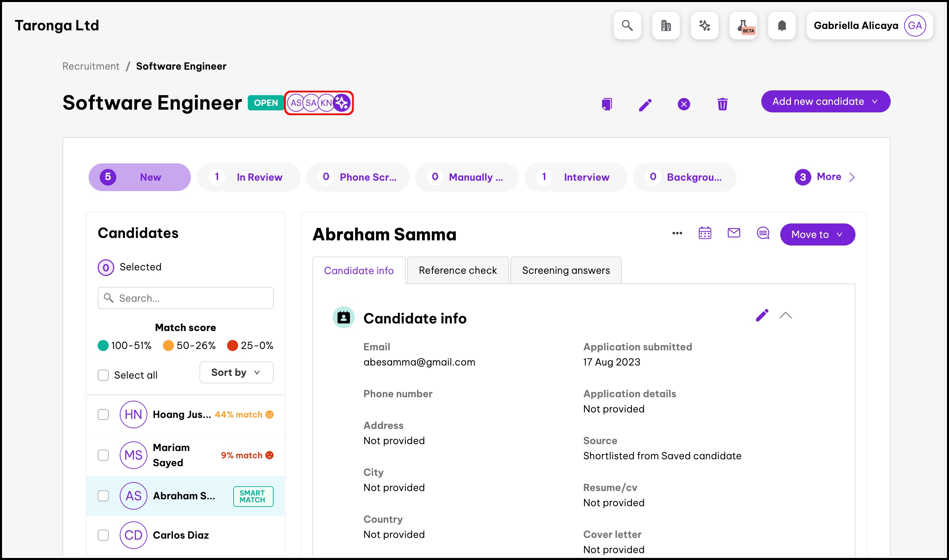This screenshot has width=949, height=560.
Task: Click red 25-0% match swatch
Action: (232, 346)
